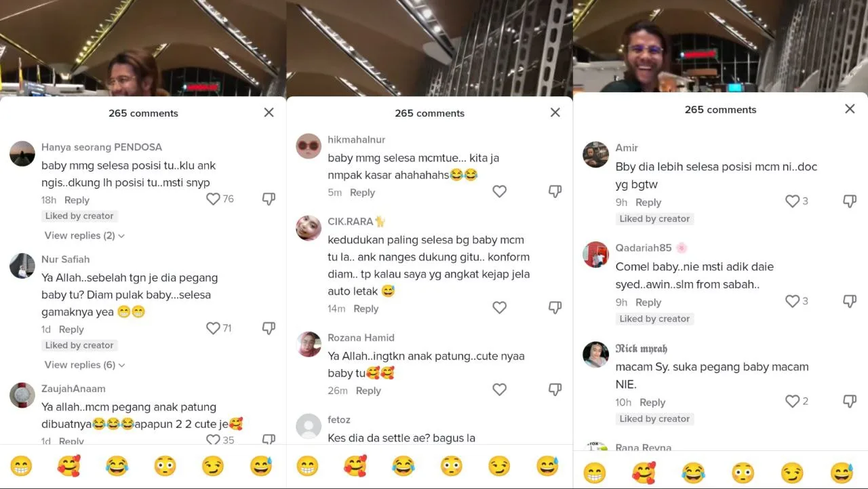Tap the heart on hikmahalnur's comment
Viewport: 868px width, 489px height.
(x=500, y=192)
